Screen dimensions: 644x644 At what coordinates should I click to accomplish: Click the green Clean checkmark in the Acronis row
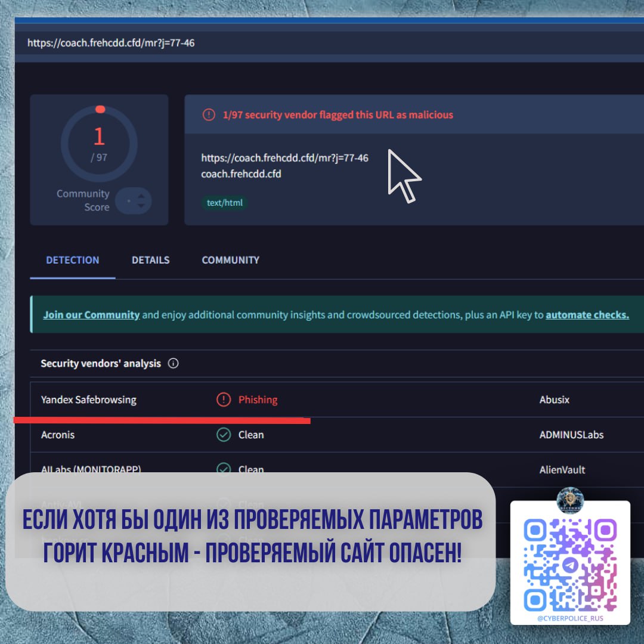click(x=223, y=435)
